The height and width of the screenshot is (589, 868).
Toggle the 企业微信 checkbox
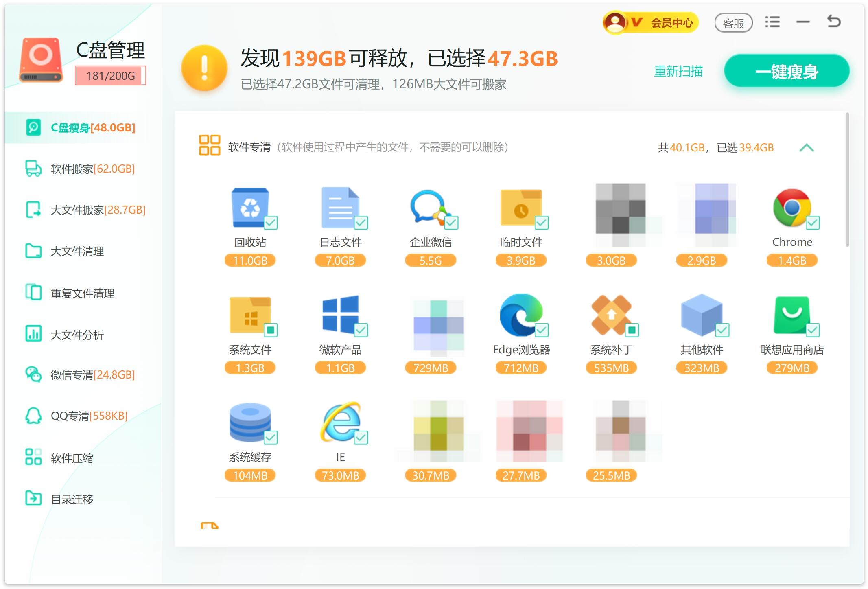[x=452, y=223]
